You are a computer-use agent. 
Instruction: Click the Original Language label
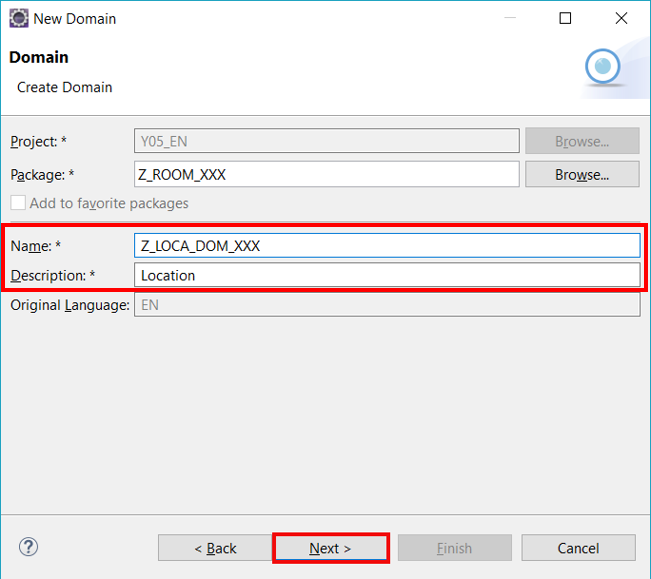click(x=70, y=305)
